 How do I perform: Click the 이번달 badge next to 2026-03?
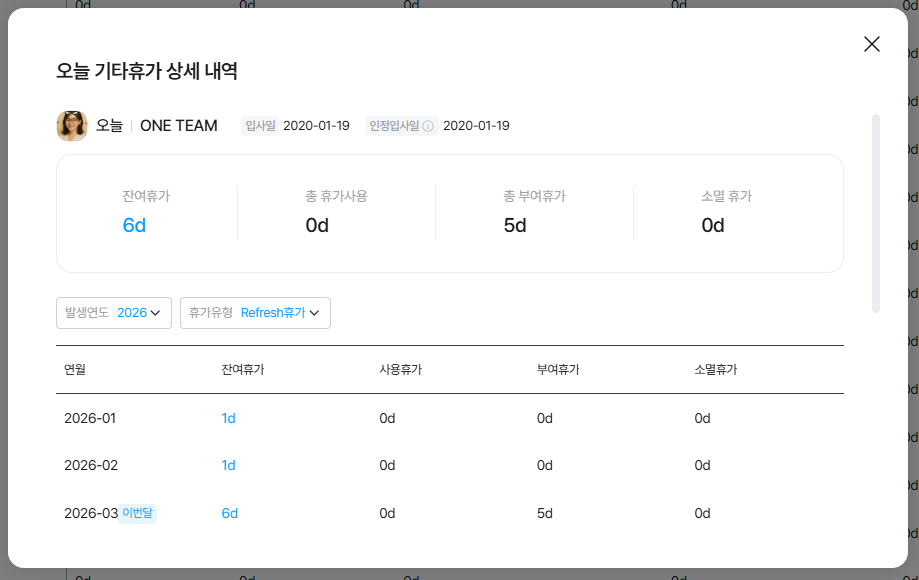point(138,513)
